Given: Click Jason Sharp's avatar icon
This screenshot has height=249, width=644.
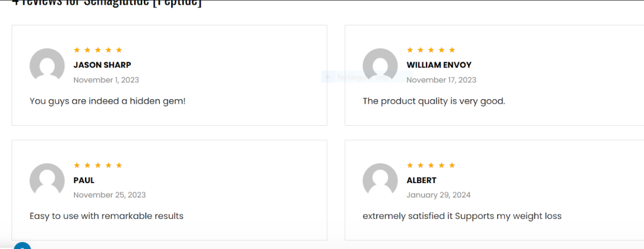Looking at the screenshot, I should [x=47, y=65].
